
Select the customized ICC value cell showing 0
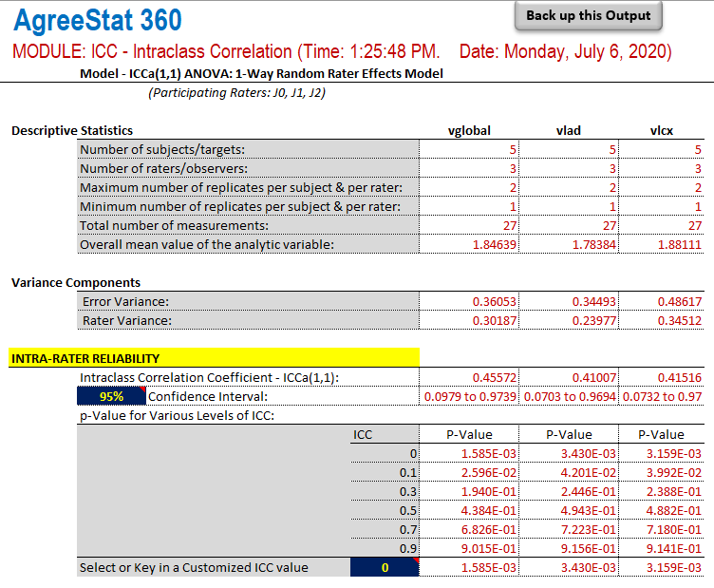click(385, 567)
